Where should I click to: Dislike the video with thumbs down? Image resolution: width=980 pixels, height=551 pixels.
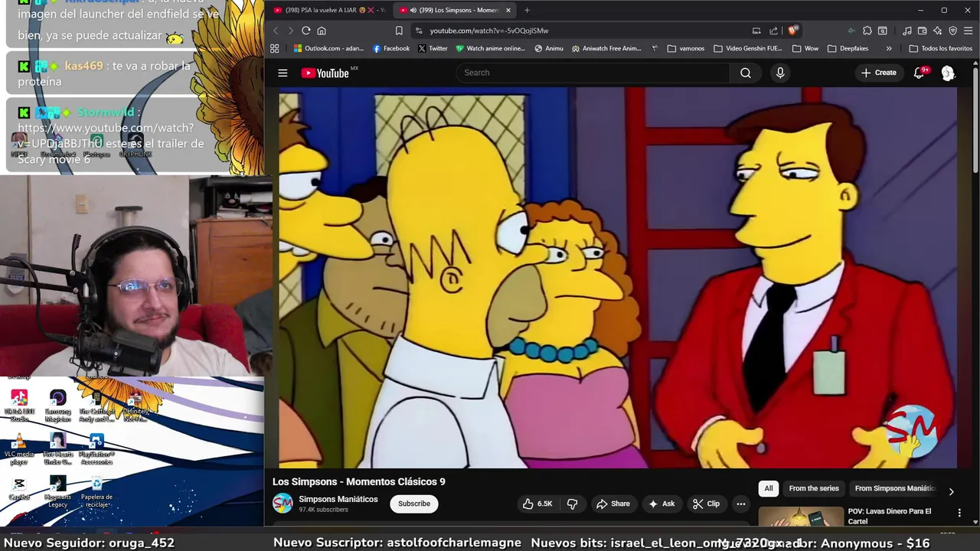tap(573, 504)
